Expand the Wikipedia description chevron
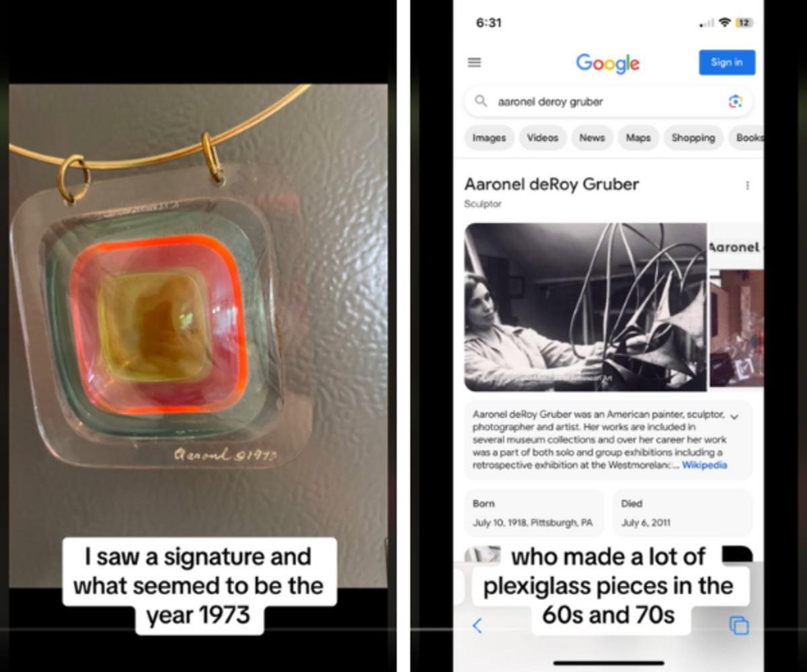This screenshot has height=672, width=807. (x=734, y=417)
